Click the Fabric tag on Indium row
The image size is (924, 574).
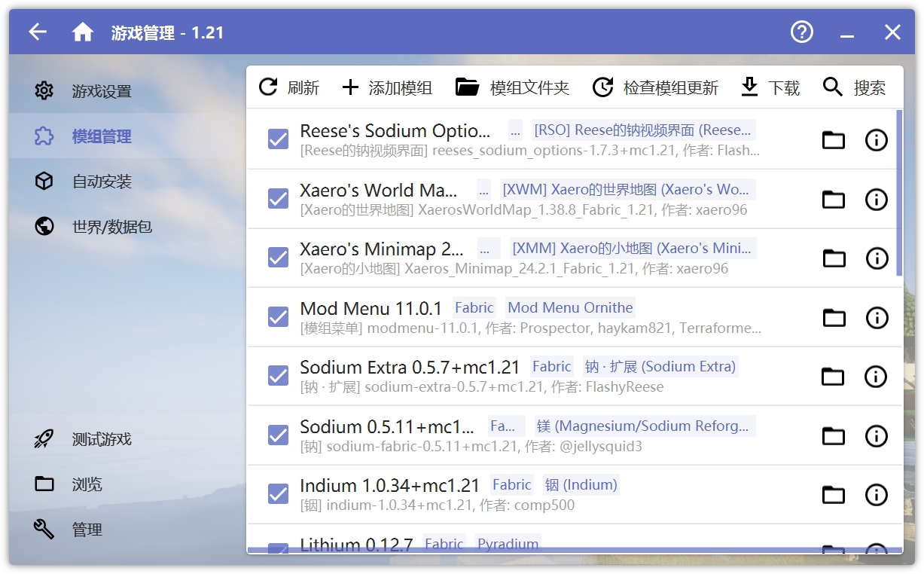click(512, 485)
